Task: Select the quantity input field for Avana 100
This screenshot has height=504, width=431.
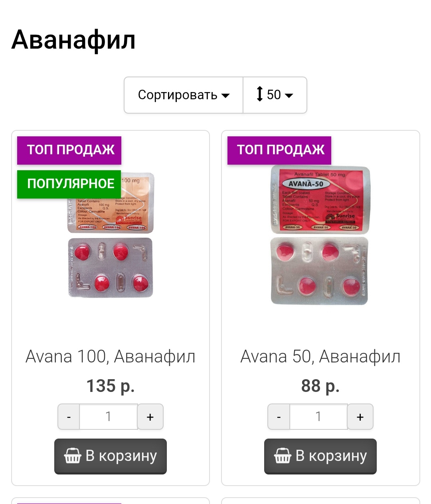Action: tap(109, 416)
